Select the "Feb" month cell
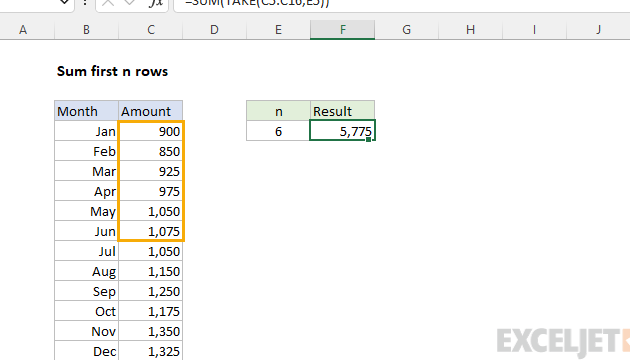Image resolution: width=630 pixels, height=360 pixels. [x=86, y=151]
